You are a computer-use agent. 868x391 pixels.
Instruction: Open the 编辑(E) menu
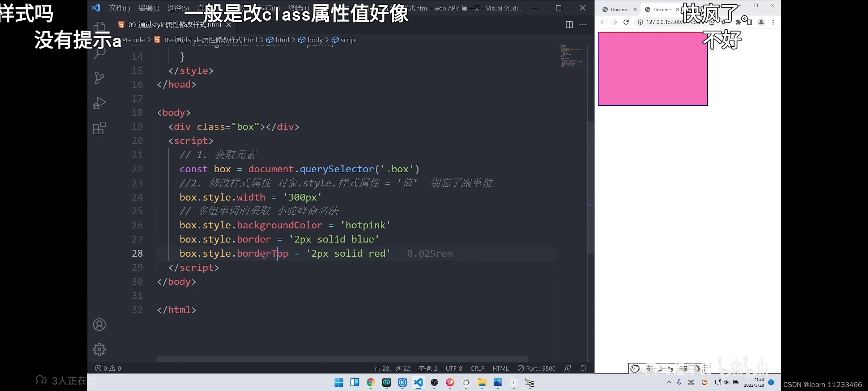[149, 8]
